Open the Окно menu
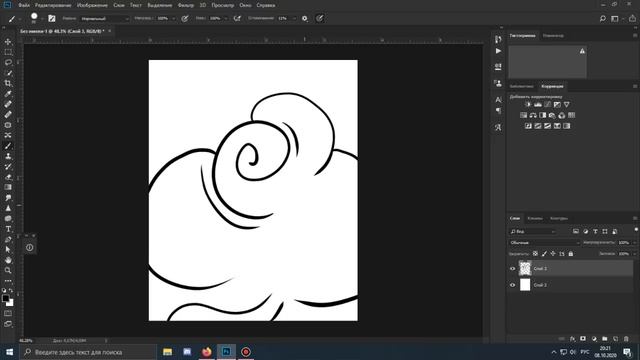640x360 pixels. click(x=245, y=5)
